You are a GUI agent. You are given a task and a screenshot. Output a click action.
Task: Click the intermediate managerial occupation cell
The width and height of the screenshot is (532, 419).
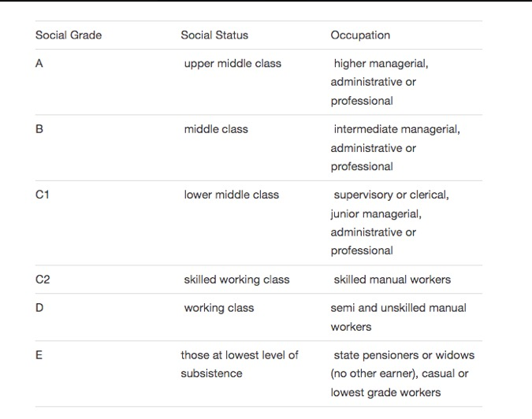[396, 148]
